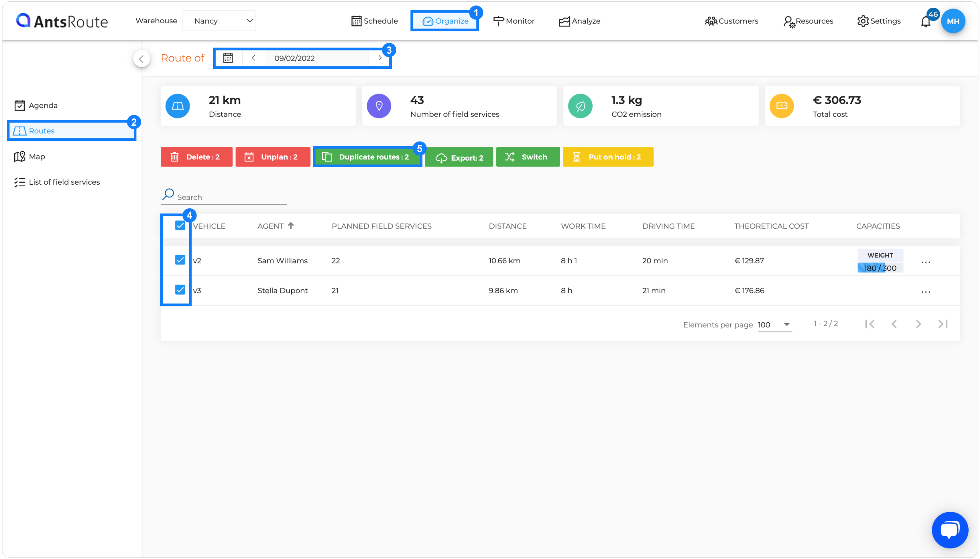The height and width of the screenshot is (559, 980).
Task: Click the Delete : 2 button
Action: [x=196, y=157]
